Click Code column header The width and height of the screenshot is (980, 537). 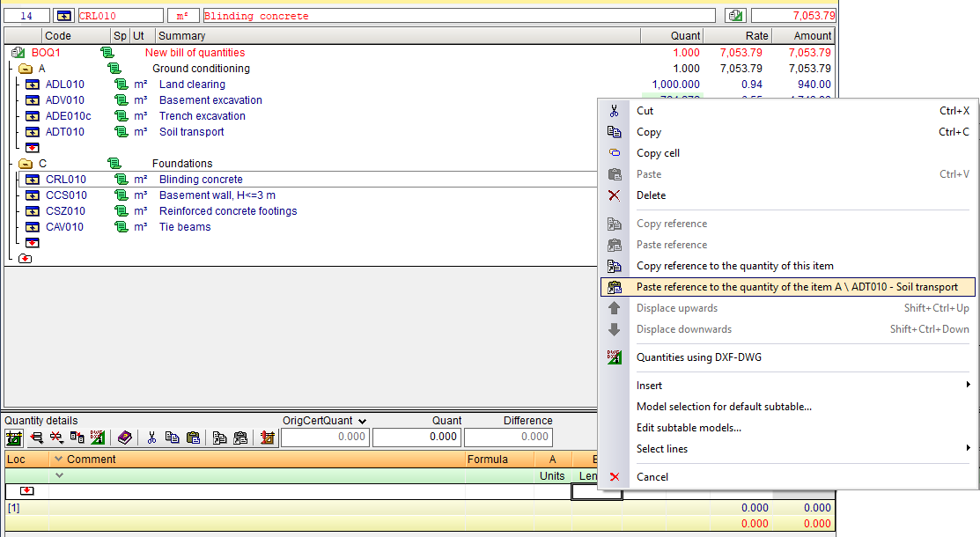[76, 35]
